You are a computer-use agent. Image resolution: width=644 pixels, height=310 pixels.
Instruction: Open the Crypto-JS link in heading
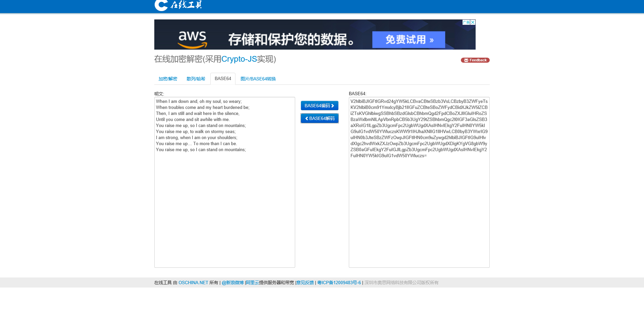pos(239,59)
